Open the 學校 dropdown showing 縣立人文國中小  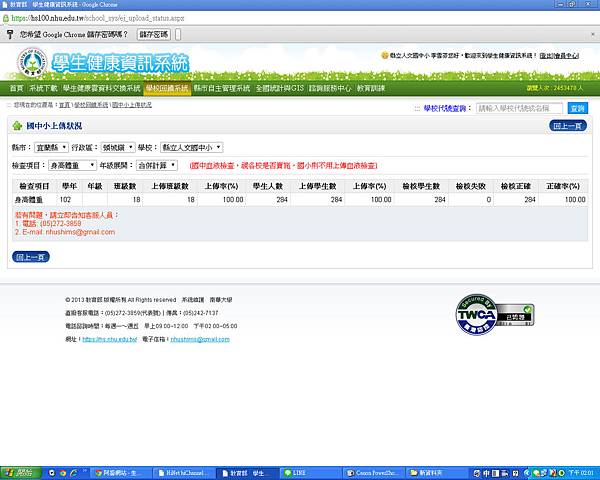pos(192,147)
